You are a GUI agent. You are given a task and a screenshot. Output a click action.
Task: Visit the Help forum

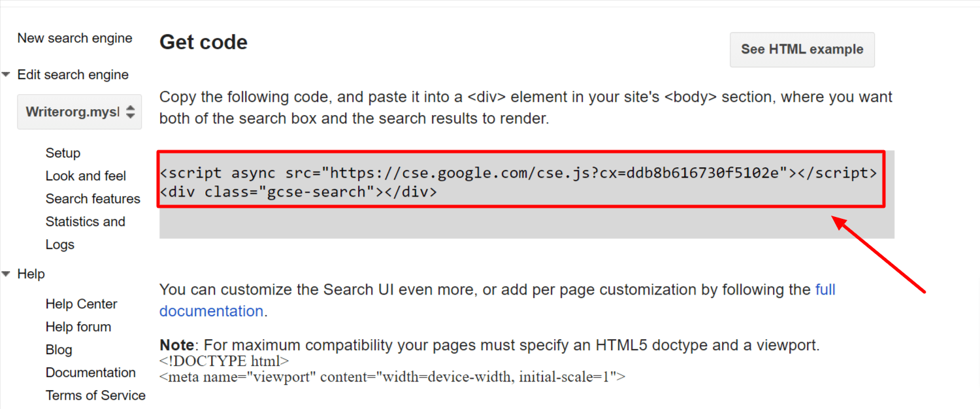[78, 327]
